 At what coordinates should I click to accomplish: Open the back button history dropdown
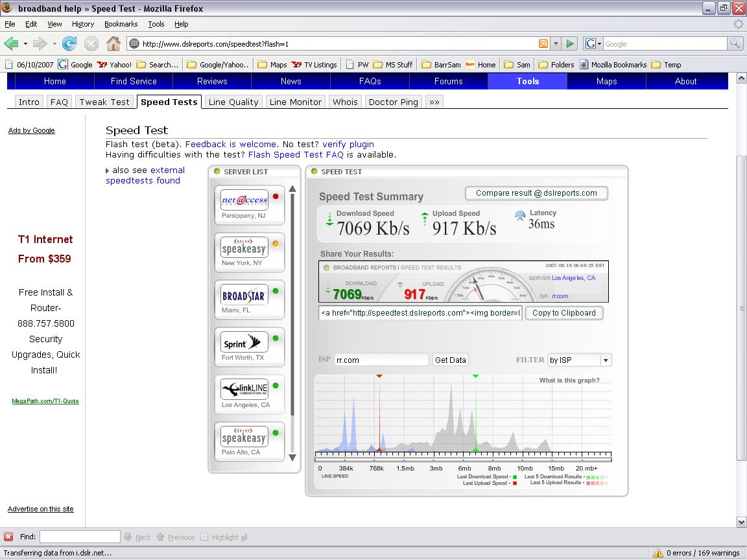click(25, 44)
